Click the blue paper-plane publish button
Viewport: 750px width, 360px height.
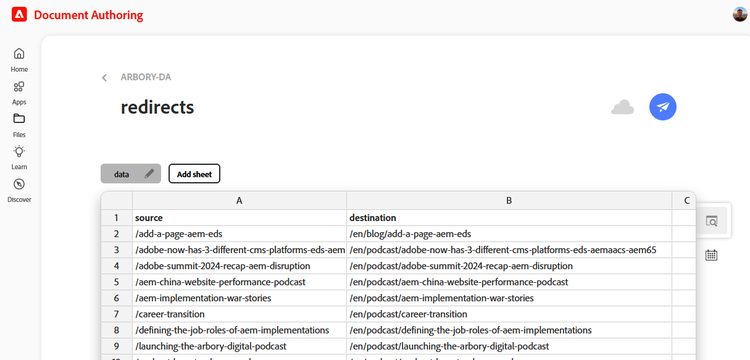tap(662, 107)
